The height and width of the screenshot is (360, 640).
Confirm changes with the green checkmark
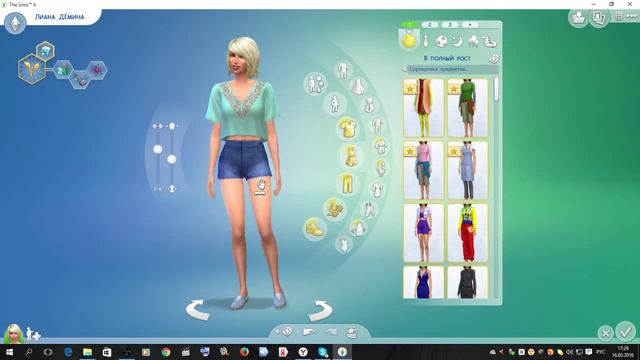click(x=625, y=331)
